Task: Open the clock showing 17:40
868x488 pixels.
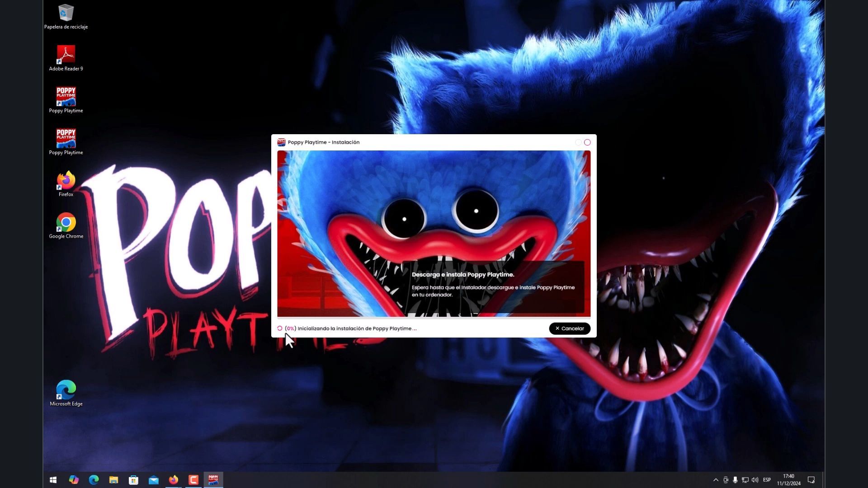Action: click(788, 480)
